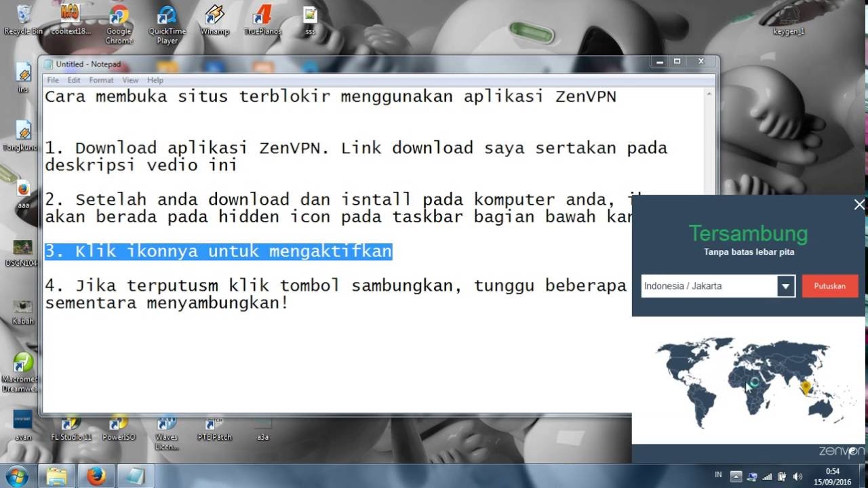868x488 pixels.
Task: Open the Windows Start menu
Action: pos(16,476)
